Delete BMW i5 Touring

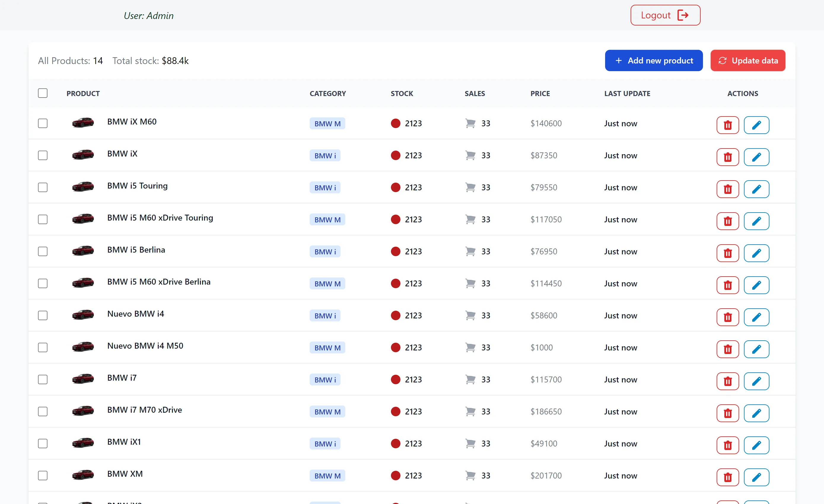pos(728,189)
